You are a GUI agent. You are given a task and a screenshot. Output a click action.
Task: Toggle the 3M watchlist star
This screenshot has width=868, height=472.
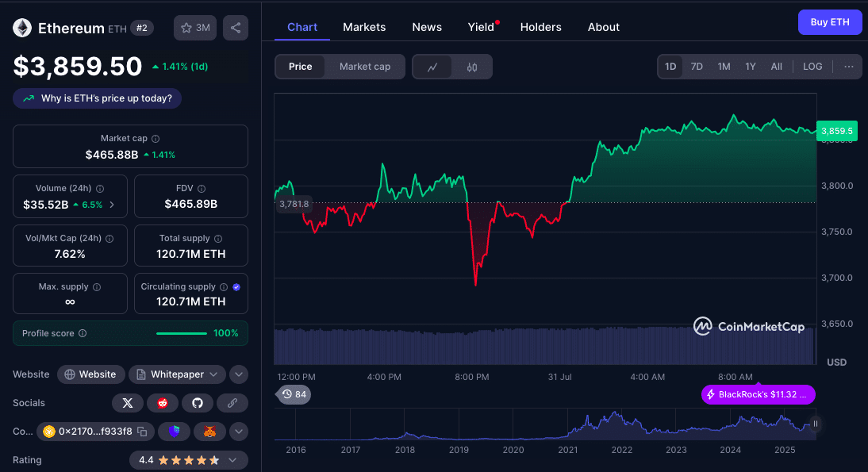coord(194,27)
